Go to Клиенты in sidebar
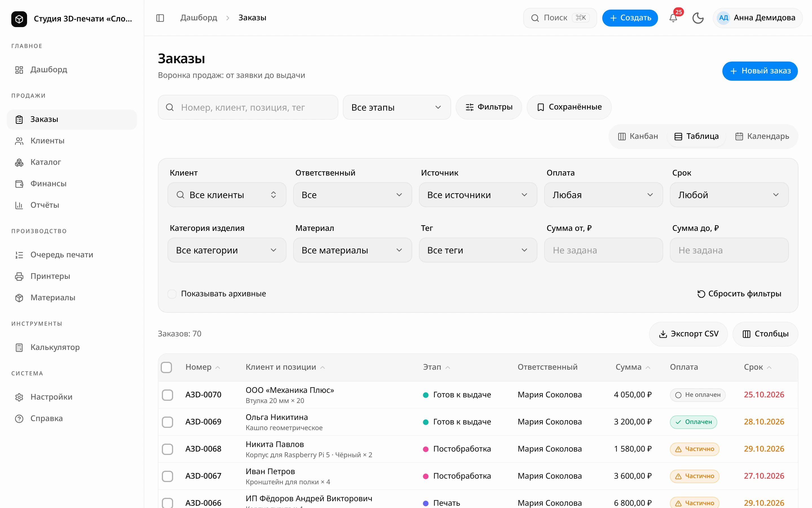812x508 pixels. click(x=72, y=141)
